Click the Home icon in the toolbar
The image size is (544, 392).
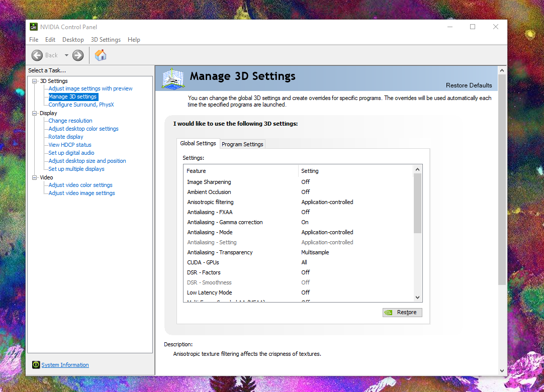pos(101,55)
